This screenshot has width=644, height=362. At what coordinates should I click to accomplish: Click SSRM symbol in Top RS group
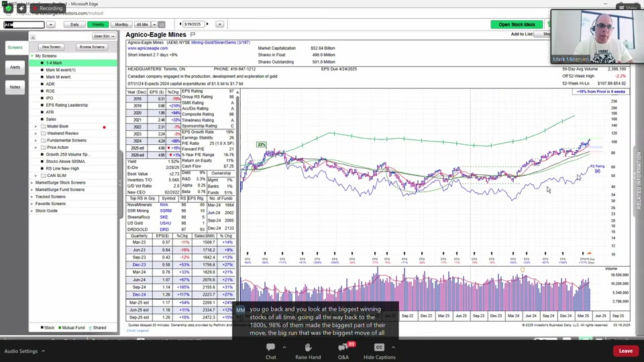(x=166, y=210)
